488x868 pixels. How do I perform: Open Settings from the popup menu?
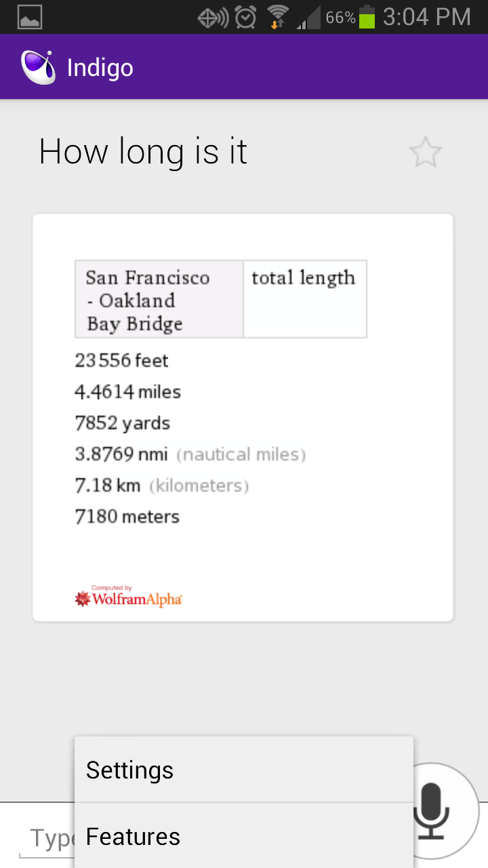(243, 770)
